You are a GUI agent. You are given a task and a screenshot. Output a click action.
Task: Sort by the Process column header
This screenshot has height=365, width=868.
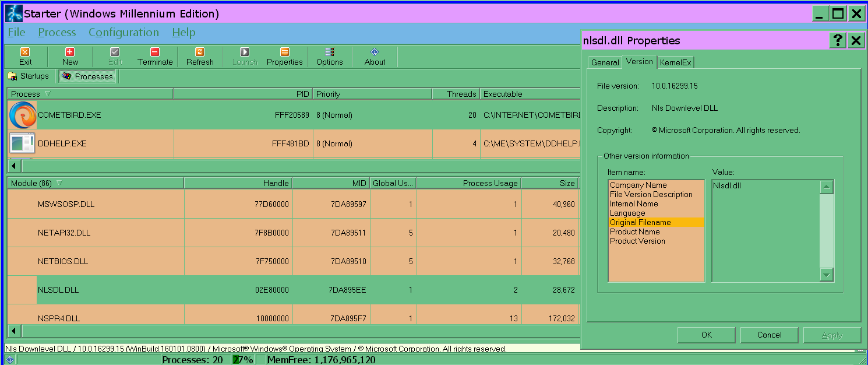coord(90,94)
